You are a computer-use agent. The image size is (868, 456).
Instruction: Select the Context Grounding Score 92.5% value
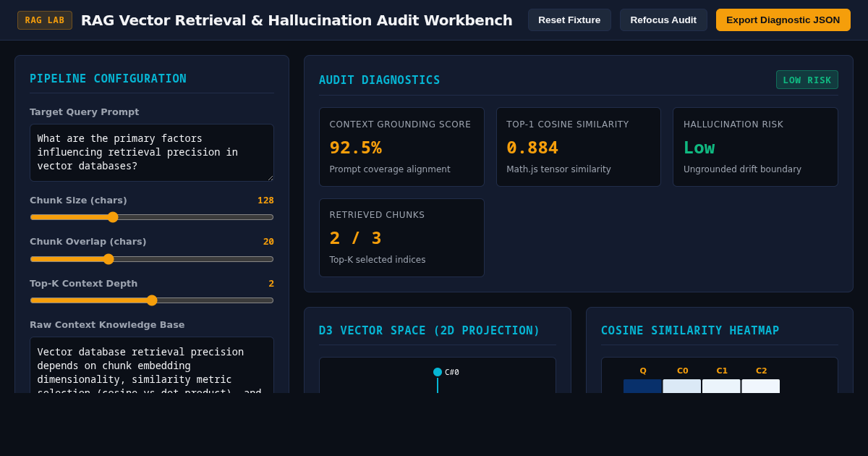point(355,148)
